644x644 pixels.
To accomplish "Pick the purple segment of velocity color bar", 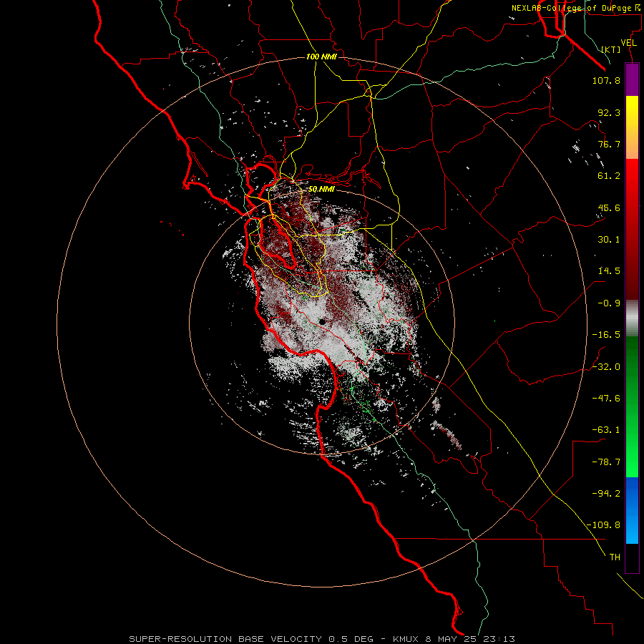I will pos(632,80).
